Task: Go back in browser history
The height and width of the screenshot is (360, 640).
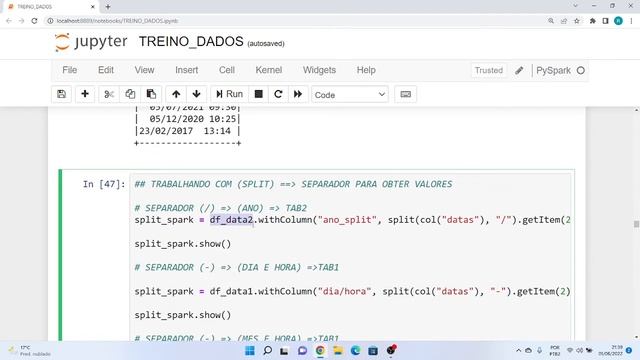Action: (x=9, y=21)
